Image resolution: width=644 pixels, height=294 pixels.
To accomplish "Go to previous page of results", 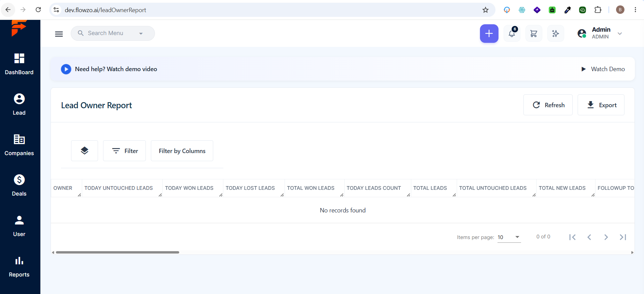I will pos(589,237).
